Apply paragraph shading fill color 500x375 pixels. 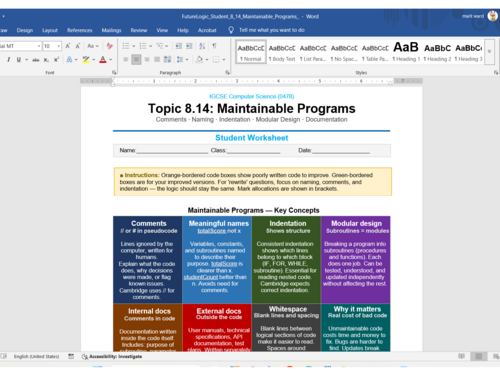pyautogui.click(x=199, y=60)
